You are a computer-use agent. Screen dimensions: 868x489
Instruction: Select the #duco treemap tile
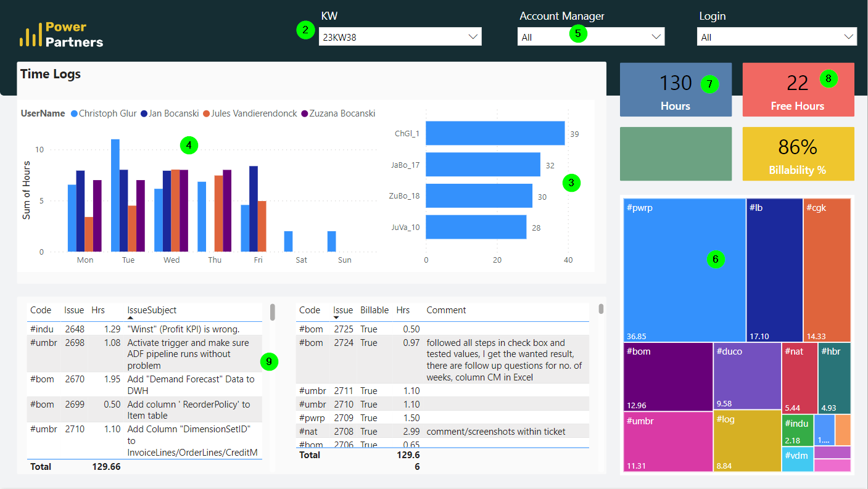747,376
